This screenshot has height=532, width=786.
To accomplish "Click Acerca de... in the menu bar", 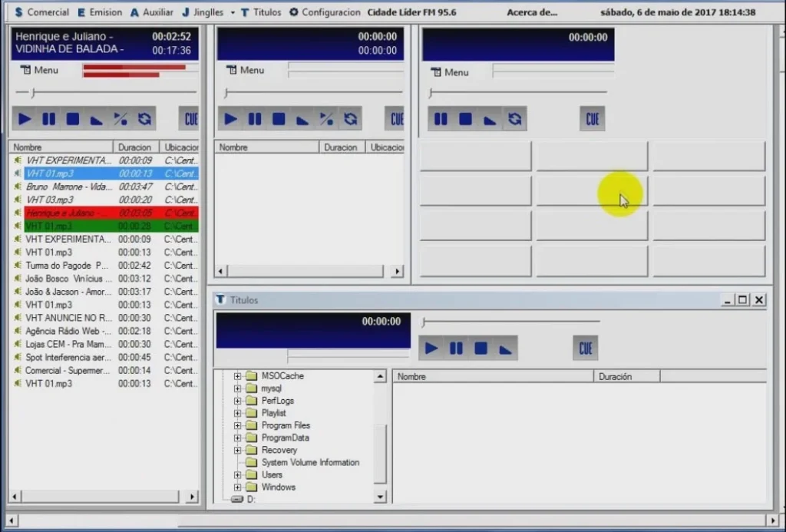I will click(x=532, y=12).
